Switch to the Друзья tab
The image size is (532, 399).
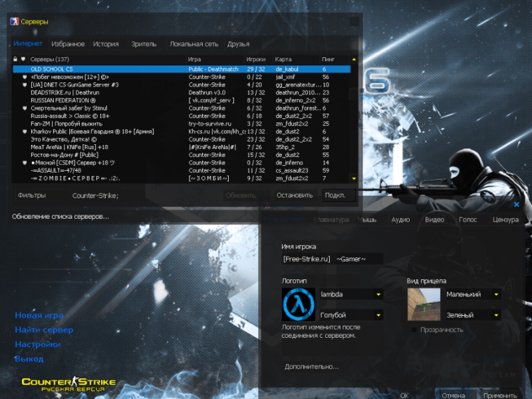pos(239,44)
